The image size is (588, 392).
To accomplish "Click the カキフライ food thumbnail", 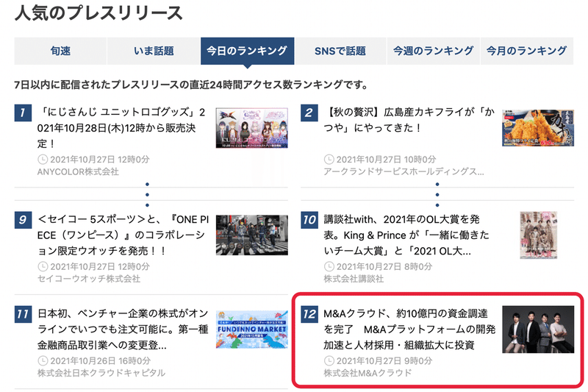I will tap(538, 128).
